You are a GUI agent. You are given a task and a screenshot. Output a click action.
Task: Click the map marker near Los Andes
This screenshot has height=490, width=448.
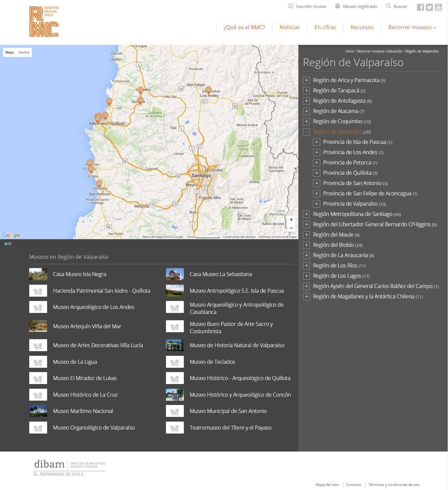pos(208,90)
